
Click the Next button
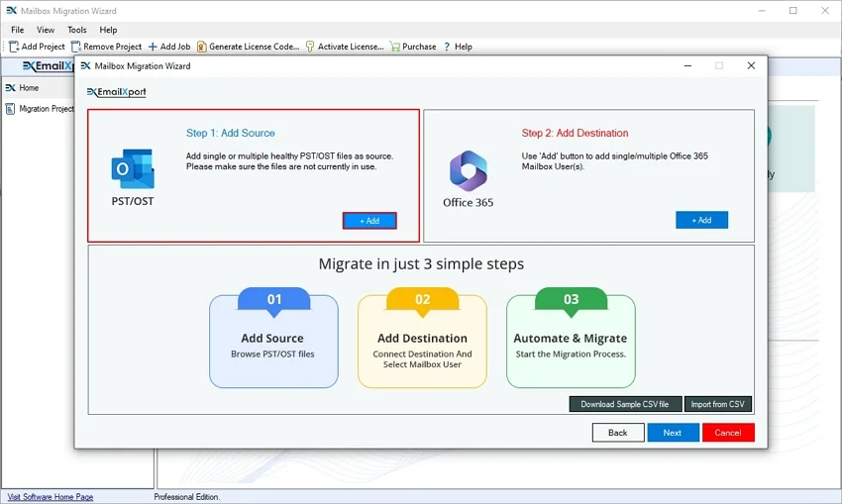point(673,433)
